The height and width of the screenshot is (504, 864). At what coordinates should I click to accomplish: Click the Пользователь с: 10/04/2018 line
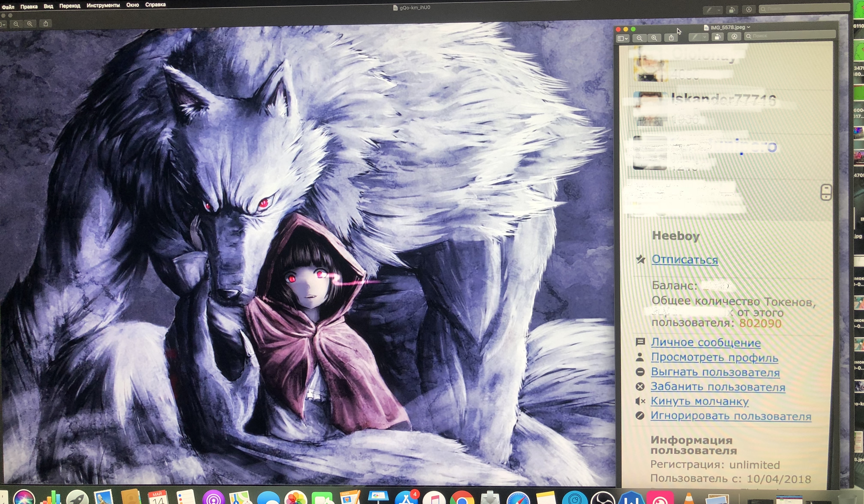click(730, 479)
